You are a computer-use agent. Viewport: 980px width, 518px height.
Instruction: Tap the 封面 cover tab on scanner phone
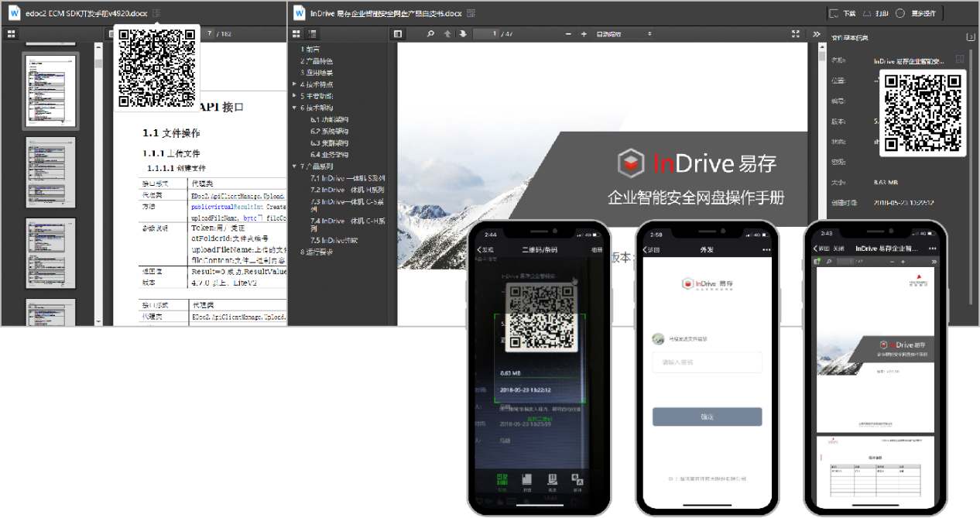[527, 482]
